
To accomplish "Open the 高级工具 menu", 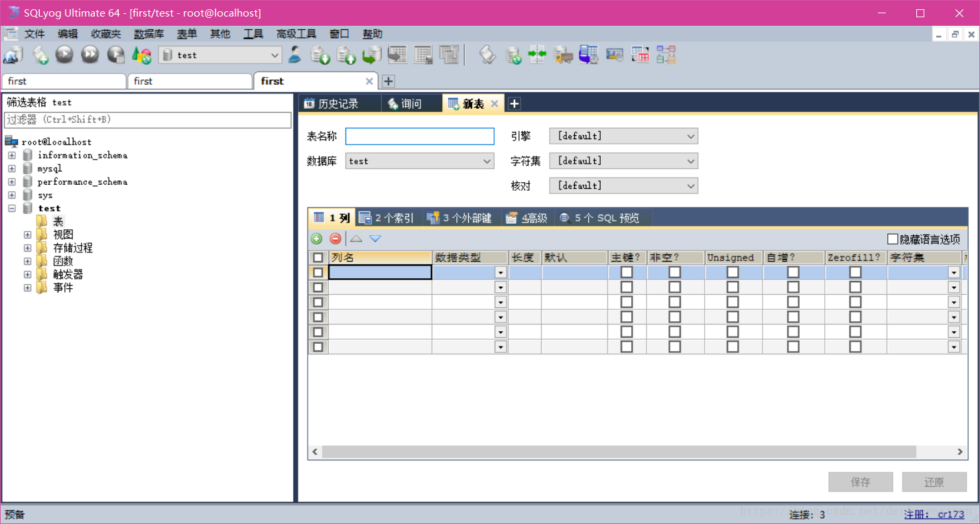I will click(296, 34).
